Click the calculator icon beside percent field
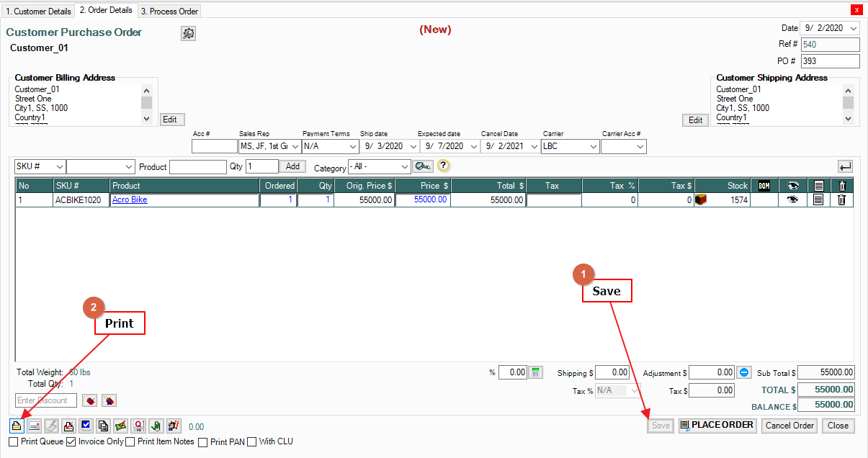The image size is (868, 458). click(x=535, y=372)
